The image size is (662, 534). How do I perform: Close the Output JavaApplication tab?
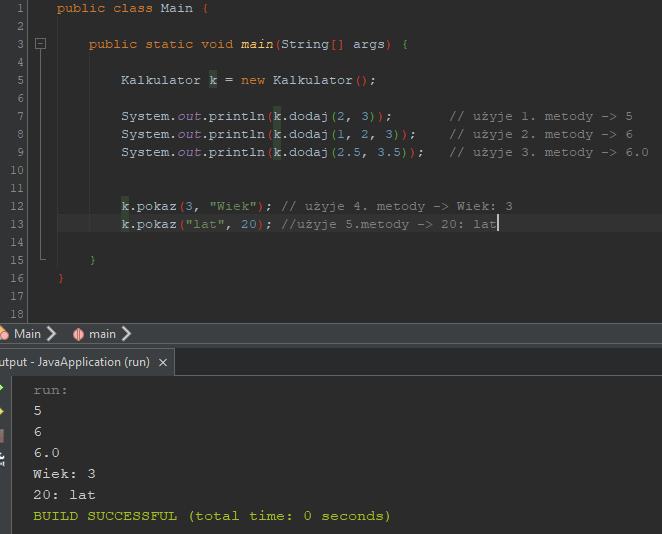tap(163, 362)
